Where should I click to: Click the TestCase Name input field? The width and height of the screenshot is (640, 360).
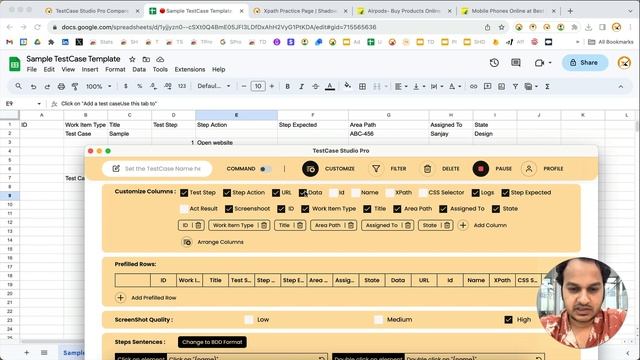pos(157,169)
